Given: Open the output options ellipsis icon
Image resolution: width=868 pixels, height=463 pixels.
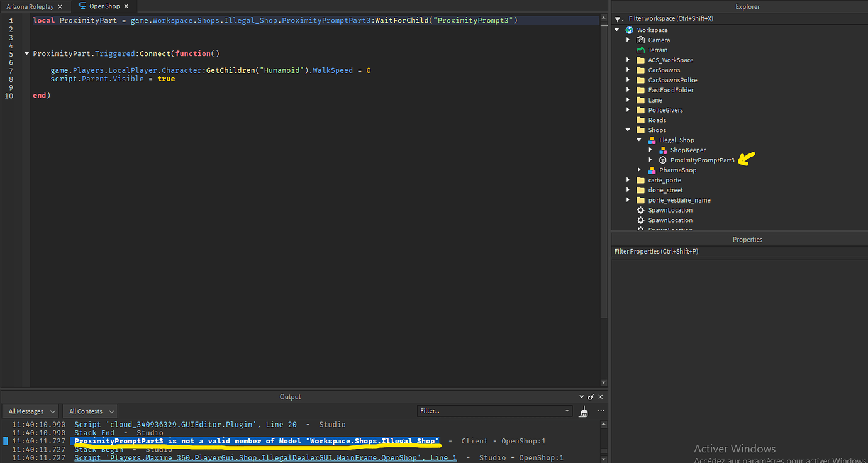Looking at the screenshot, I should tap(601, 411).
